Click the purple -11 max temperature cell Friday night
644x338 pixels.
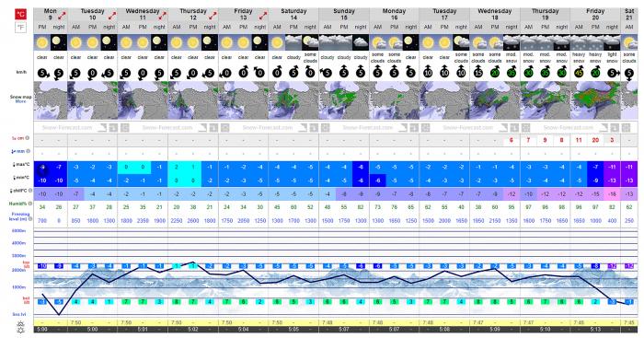(x=612, y=167)
